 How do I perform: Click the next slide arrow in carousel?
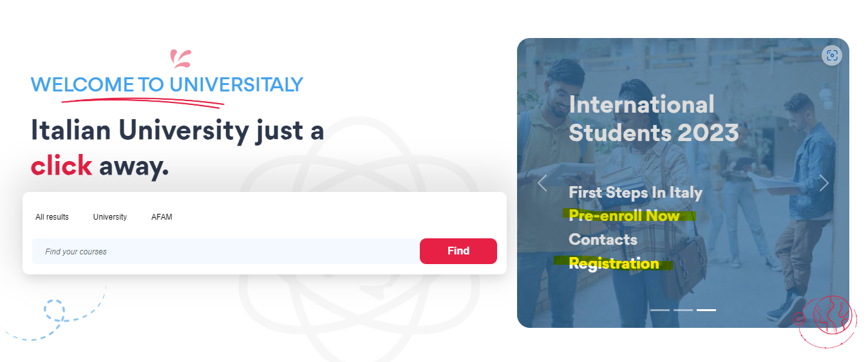tap(824, 184)
